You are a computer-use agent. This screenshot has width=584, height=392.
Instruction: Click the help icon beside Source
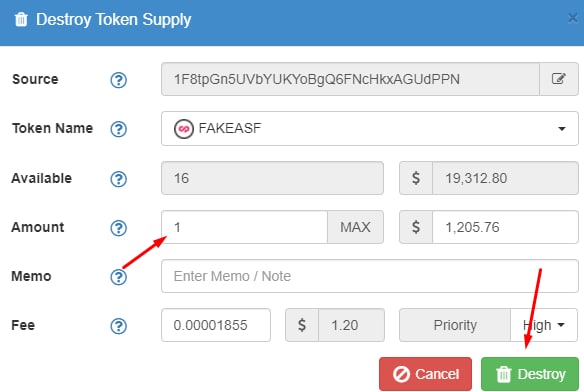(x=118, y=80)
